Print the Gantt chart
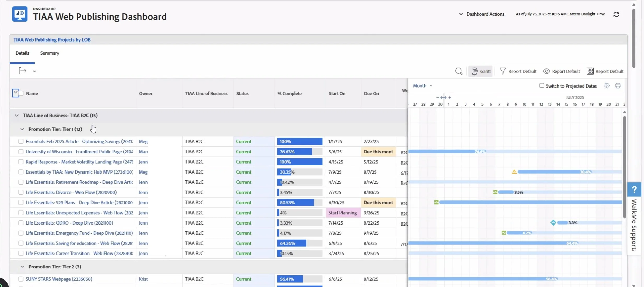Image resolution: width=644 pixels, height=287 pixels. tap(618, 86)
